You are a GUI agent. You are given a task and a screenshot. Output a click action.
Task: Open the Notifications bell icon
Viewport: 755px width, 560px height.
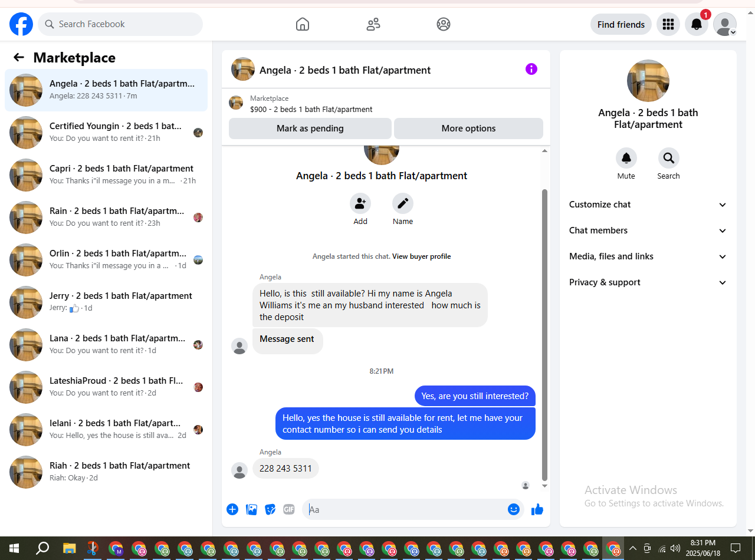pyautogui.click(x=697, y=24)
